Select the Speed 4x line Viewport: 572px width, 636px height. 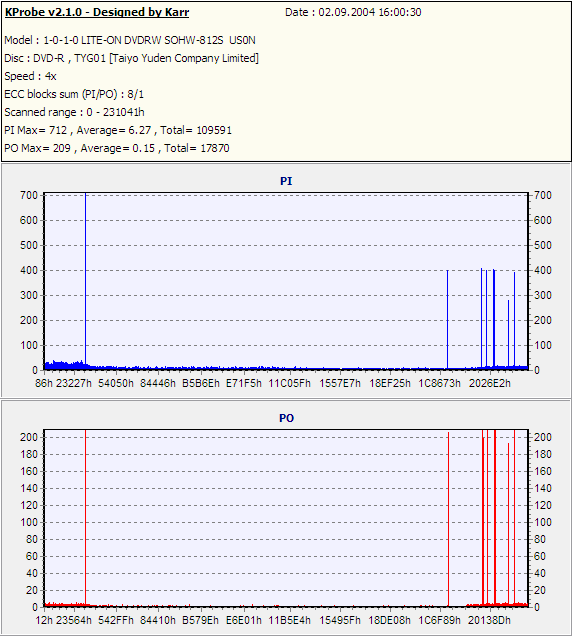pos(30,76)
